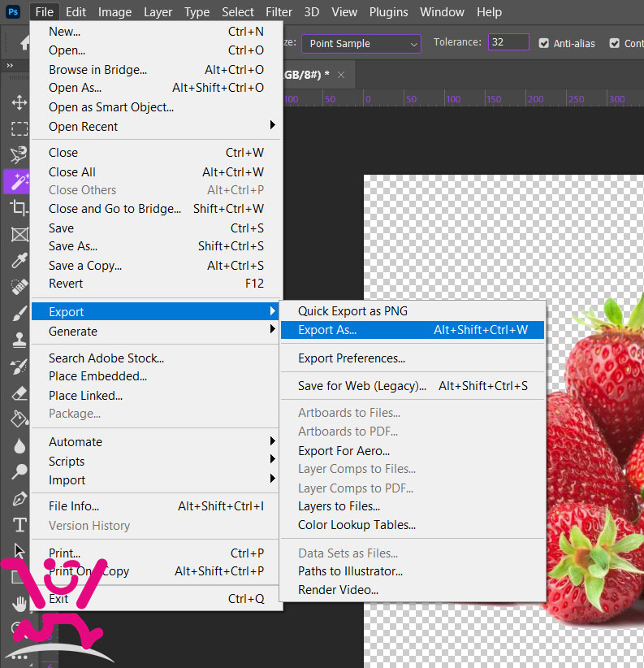The width and height of the screenshot is (644, 668).
Task: Open the Image menu
Action: click(115, 12)
